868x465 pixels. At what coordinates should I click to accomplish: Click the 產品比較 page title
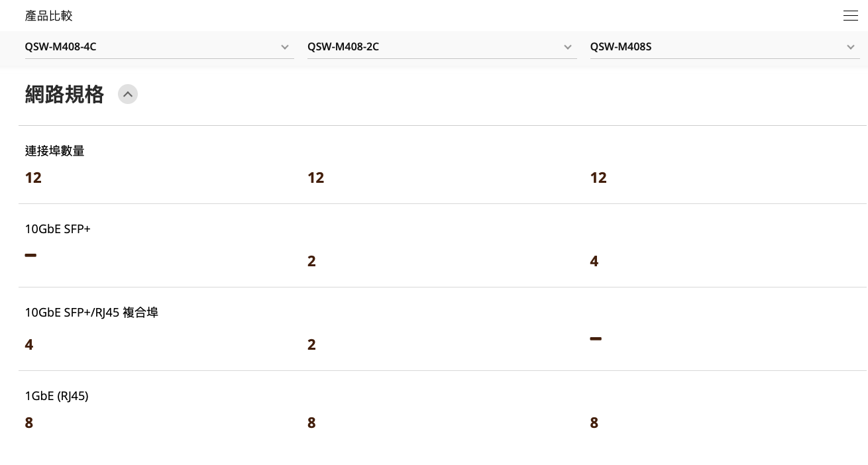(x=49, y=16)
